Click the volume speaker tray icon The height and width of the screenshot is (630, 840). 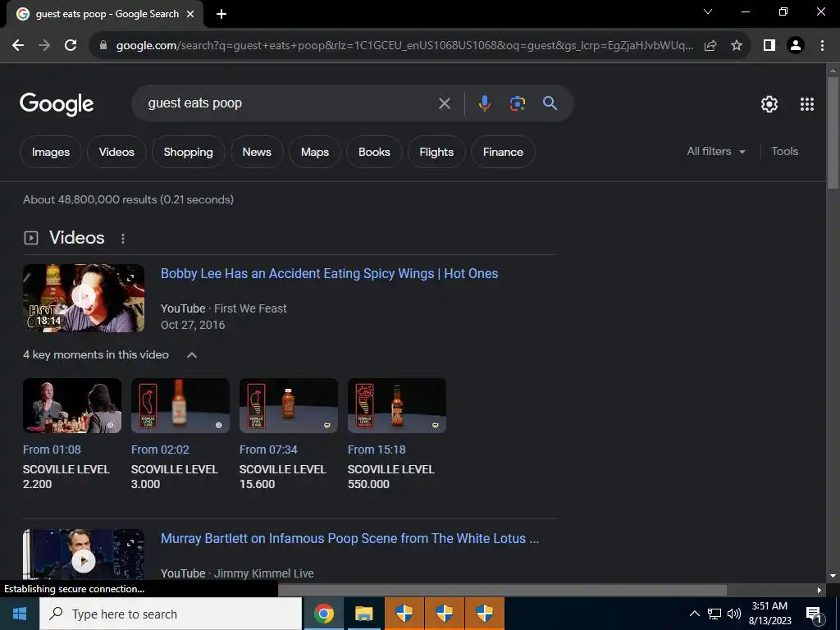(x=734, y=614)
